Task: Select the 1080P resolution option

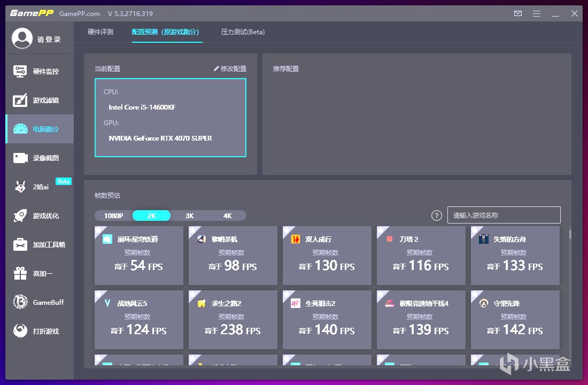Action: (x=113, y=216)
